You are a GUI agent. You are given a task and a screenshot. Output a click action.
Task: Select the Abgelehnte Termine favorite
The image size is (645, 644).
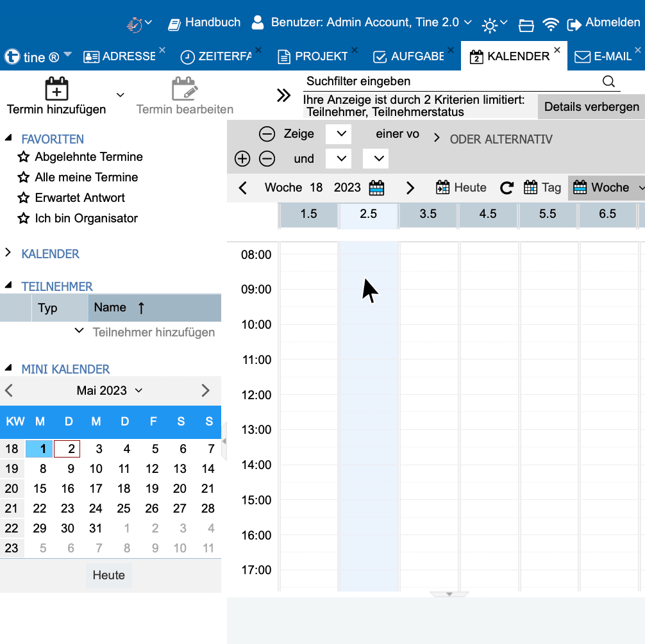pyautogui.click(x=88, y=157)
